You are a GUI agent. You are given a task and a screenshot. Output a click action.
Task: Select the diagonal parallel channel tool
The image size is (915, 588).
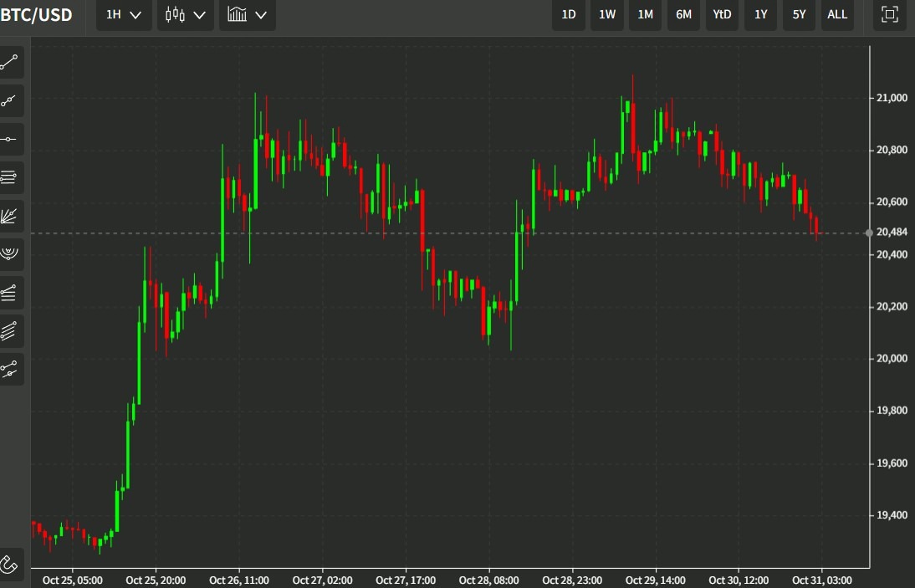point(11,330)
